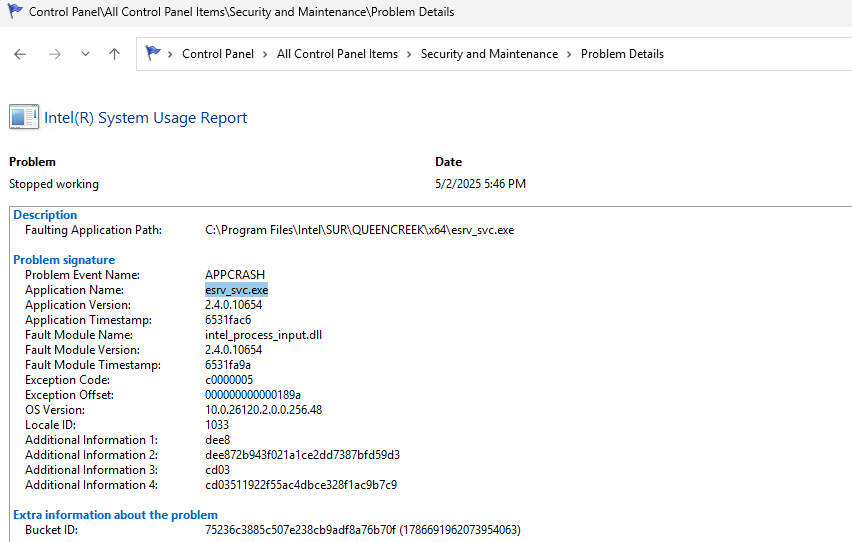
Task: Go up one level with Up arrow
Action: click(x=114, y=54)
